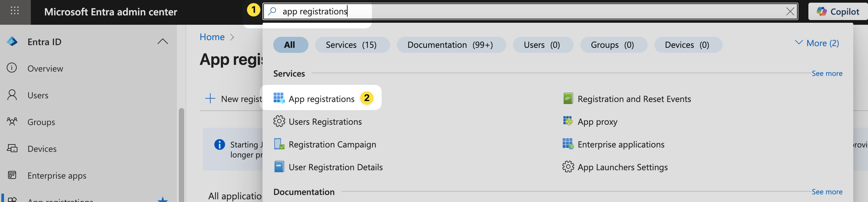Viewport: 868px width, 202px height.
Task: Select the Services (15) filter tab
Action: (x=352, y=45)
